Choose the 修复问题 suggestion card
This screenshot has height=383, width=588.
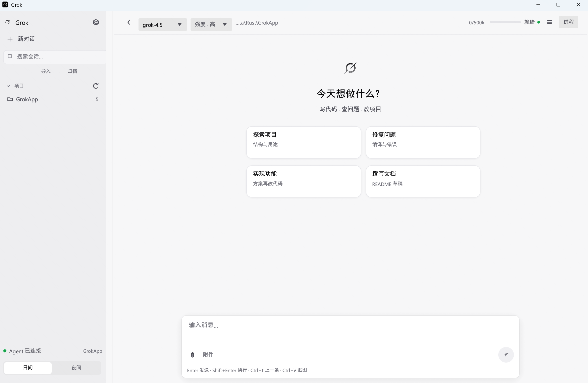pyautogui.click(x=423, y=142)
